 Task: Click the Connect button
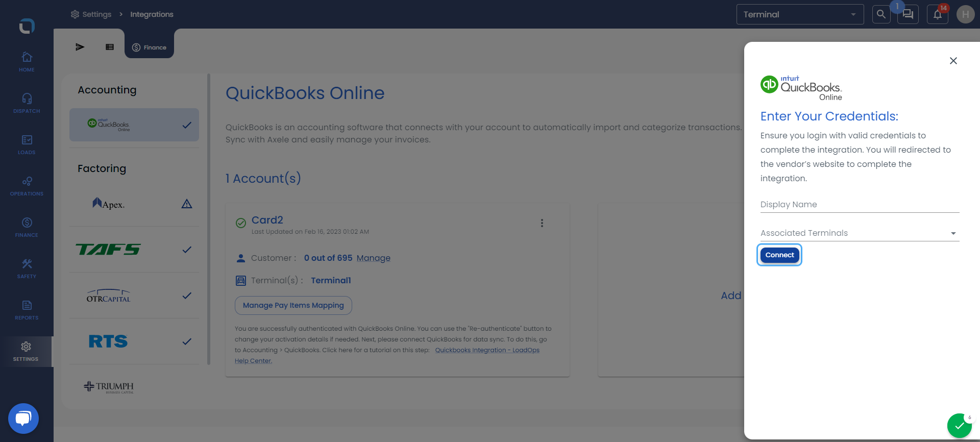[x=779, y=255]
